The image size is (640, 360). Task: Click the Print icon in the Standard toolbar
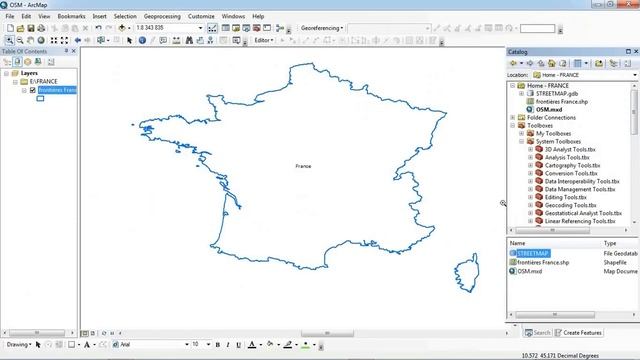(41, 28)
